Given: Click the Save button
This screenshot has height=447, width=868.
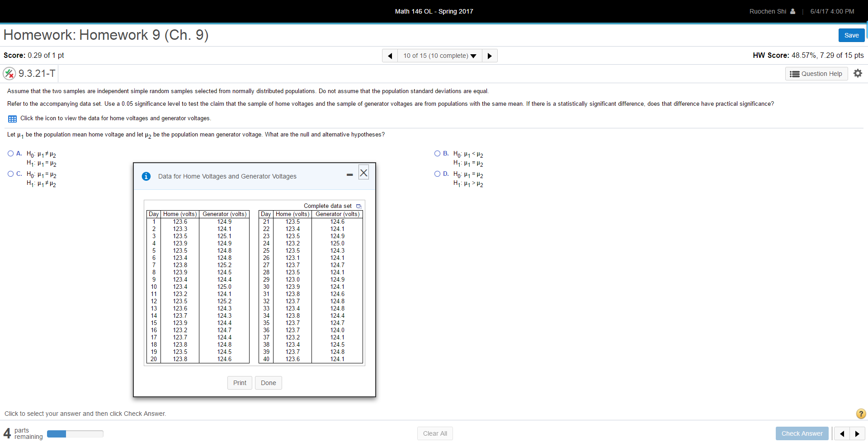Looking at the screenshot, I should pos(851,35).
